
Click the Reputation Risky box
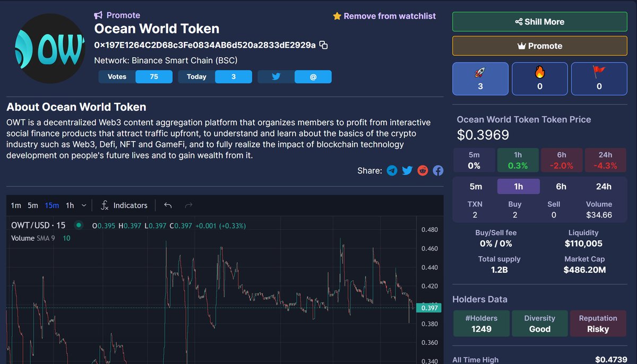point(598,324)
